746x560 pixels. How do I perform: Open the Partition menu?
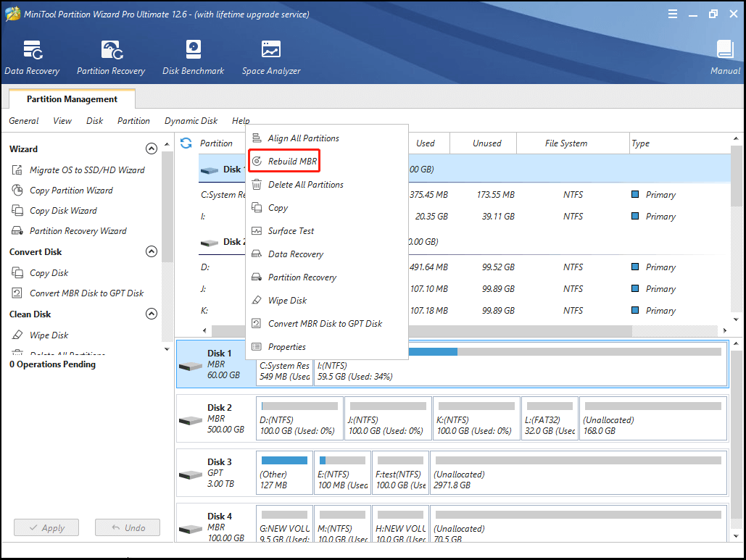click(x=133, y=121)
